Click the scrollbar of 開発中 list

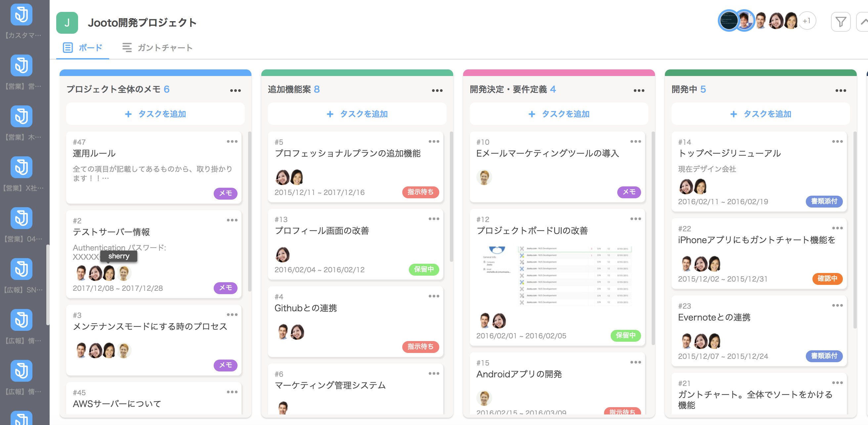click(x=855, y=230)
